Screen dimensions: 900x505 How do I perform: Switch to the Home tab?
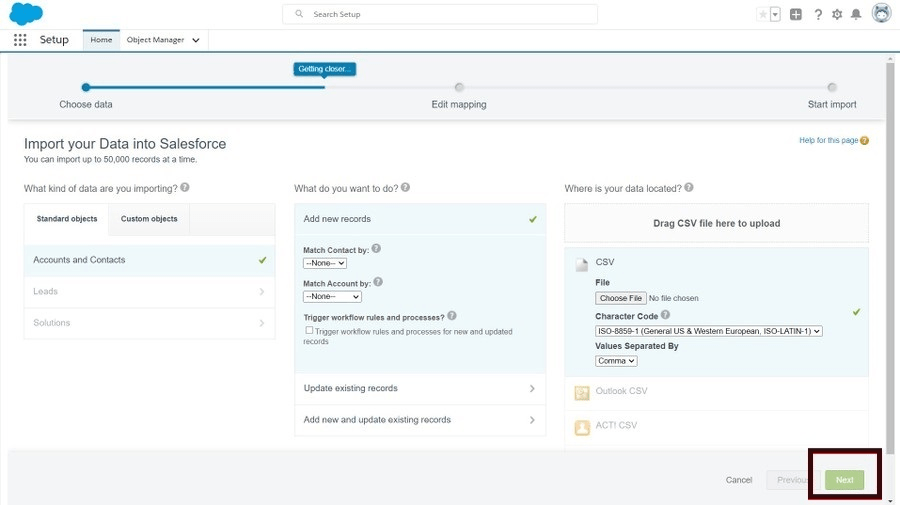pyautogui.click(x=101, y=40)
